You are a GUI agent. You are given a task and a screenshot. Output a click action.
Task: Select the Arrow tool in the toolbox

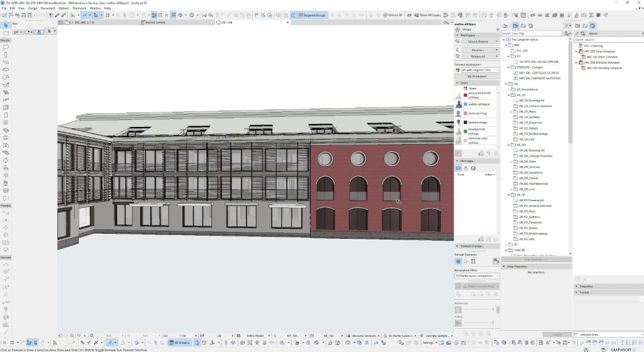(x=6, y=25)
